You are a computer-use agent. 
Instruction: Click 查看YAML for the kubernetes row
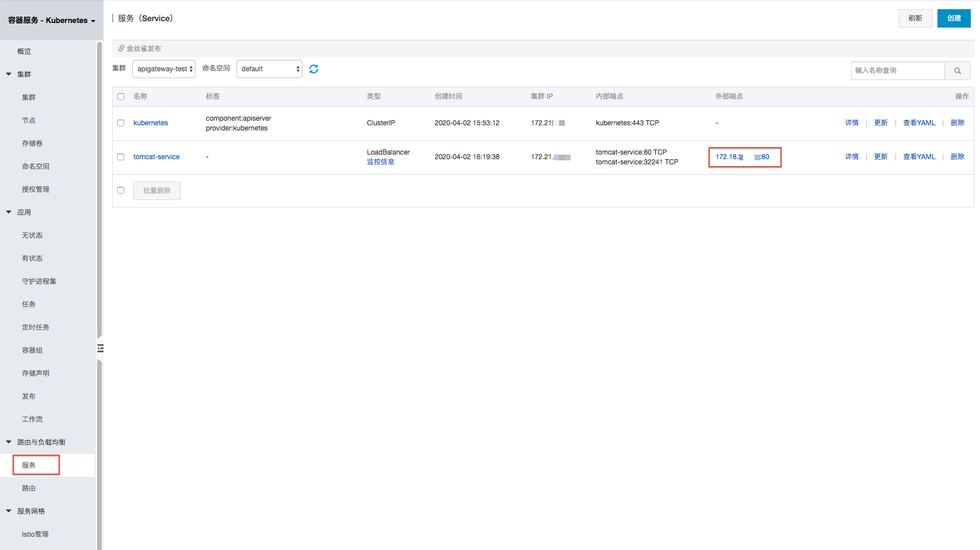(919, 123)
